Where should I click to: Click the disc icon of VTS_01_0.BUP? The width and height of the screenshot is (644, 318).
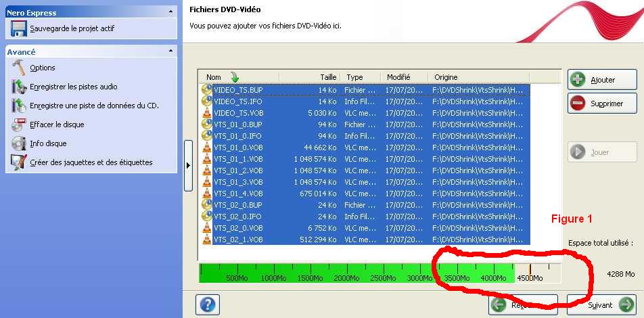[x=207, y=124]
